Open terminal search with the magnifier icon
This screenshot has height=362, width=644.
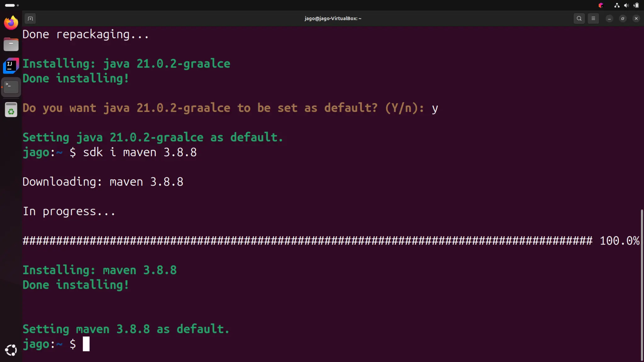coord(579,19)
